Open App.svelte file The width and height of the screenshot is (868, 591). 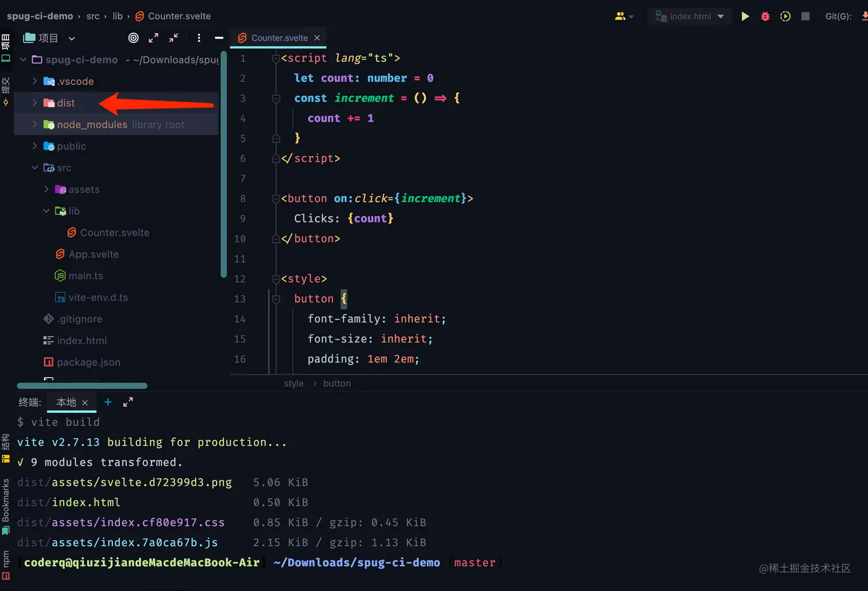pos(94,254)
